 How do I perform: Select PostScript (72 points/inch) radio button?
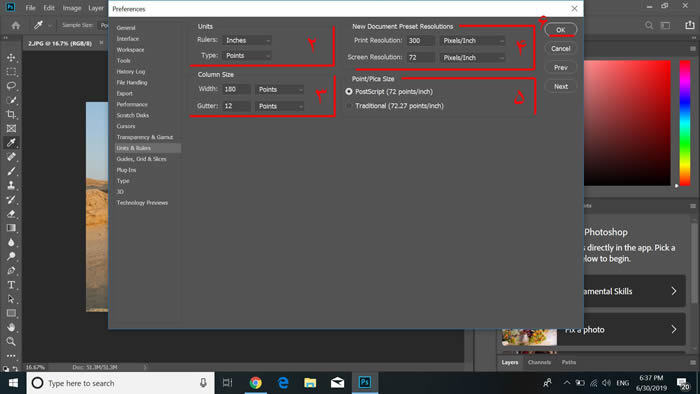349,91
